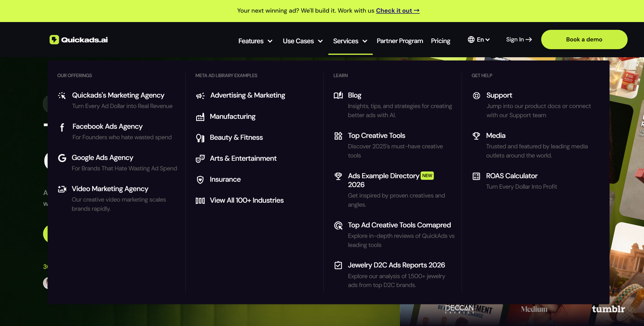Open Video Marketing Agency link
This screenshot has height=326, width=644.
tap(110, 189)
